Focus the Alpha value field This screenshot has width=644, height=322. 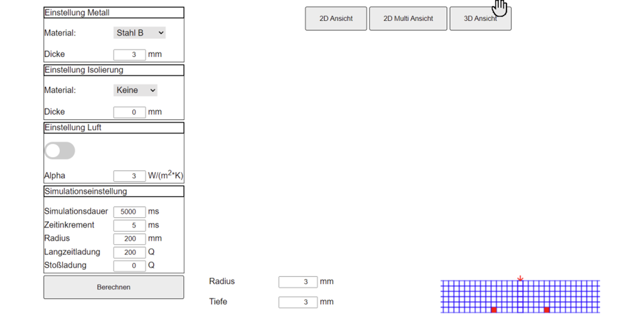tap(129, 176)
